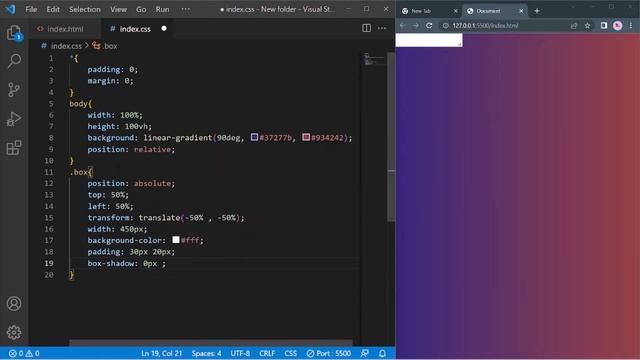The image size is (640, 360).
Task: Click line number 11 in gutter
Action: point(49,172)
